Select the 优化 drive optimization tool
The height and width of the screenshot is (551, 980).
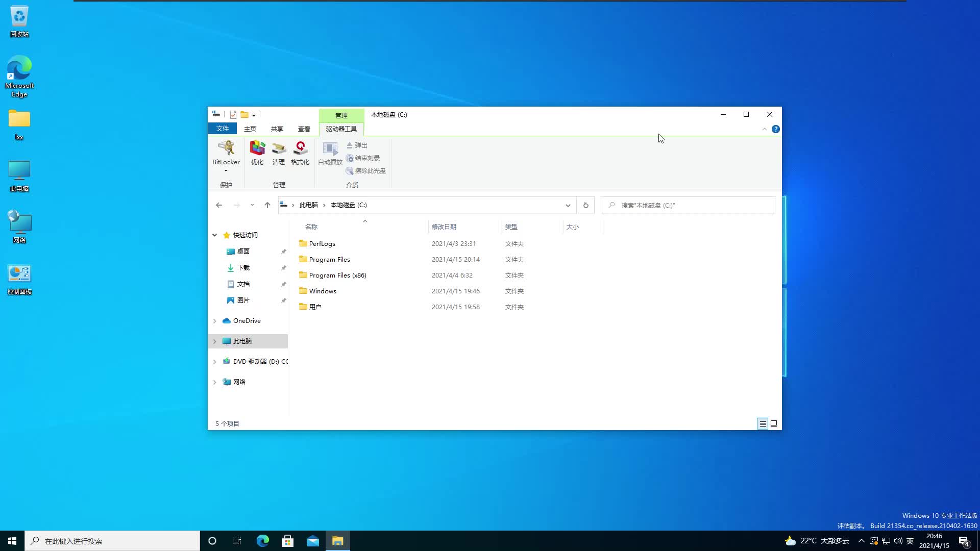click(x=257, y=153)
